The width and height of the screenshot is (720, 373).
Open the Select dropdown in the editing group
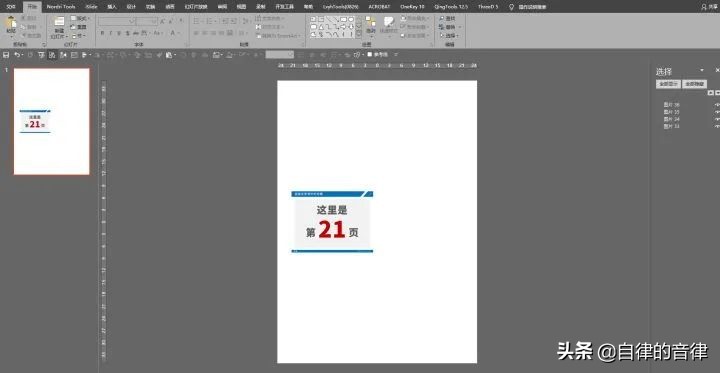[450, 36]
